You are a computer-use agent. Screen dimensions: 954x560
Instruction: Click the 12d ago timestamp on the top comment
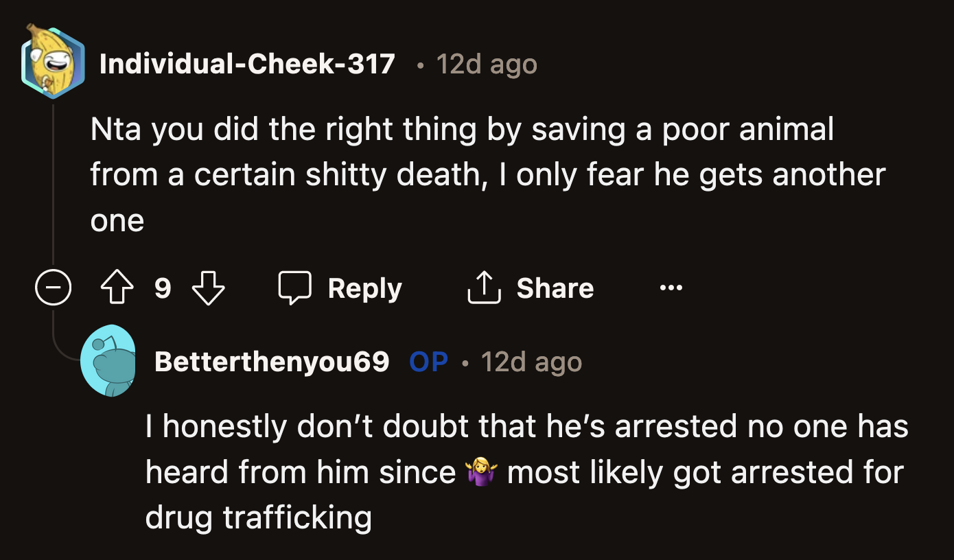click(x=487, y=63)
